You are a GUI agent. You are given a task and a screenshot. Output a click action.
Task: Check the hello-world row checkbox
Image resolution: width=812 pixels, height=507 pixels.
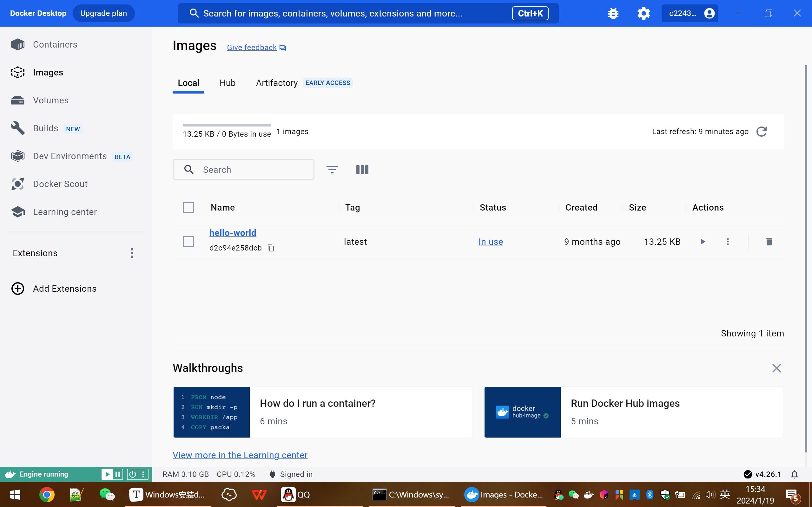(x=188, y=241)
